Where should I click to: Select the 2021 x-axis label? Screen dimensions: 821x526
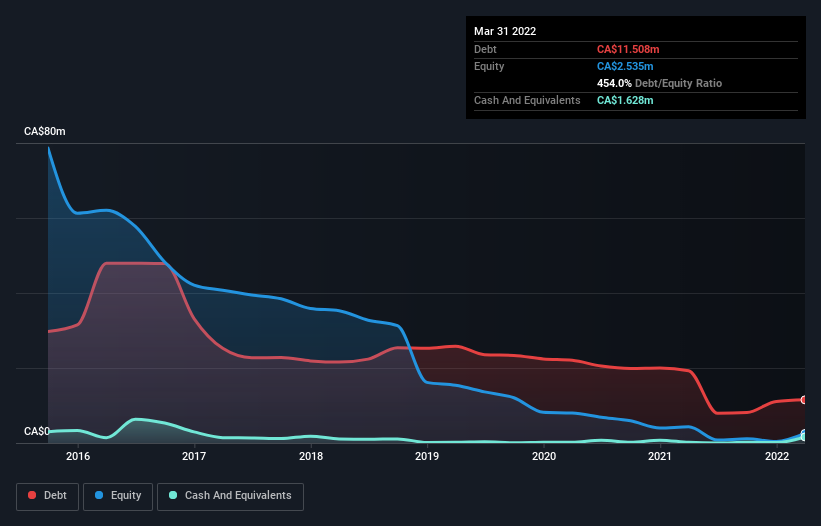pos(660,456)
